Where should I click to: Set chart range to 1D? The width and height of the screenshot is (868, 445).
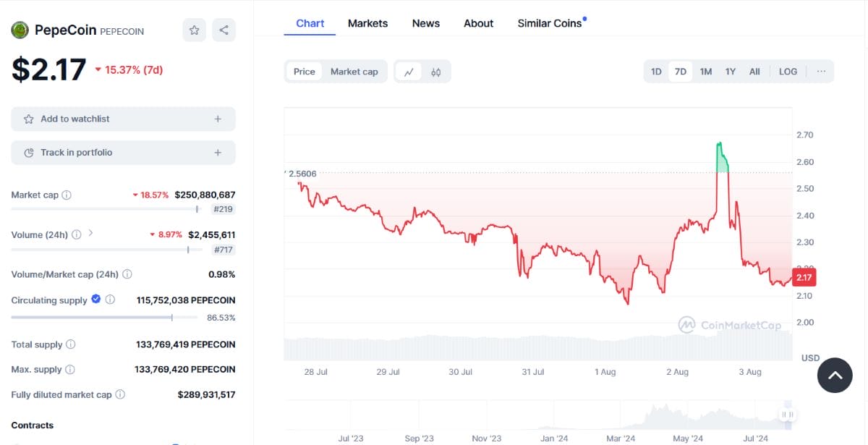(656, 72)
